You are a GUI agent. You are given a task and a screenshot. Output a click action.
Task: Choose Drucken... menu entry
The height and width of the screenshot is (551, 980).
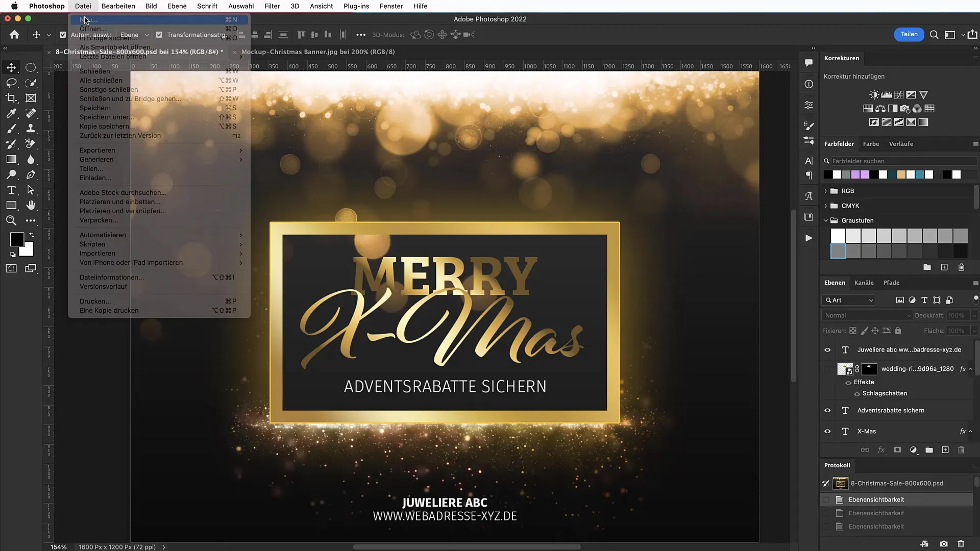click(160, 302)
